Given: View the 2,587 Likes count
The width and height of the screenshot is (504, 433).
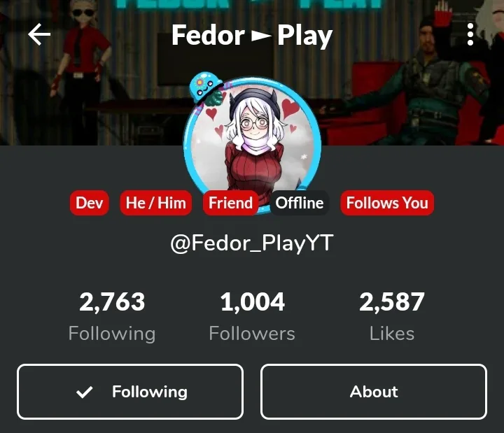Looking at the screenshot, I should [392, 316].
